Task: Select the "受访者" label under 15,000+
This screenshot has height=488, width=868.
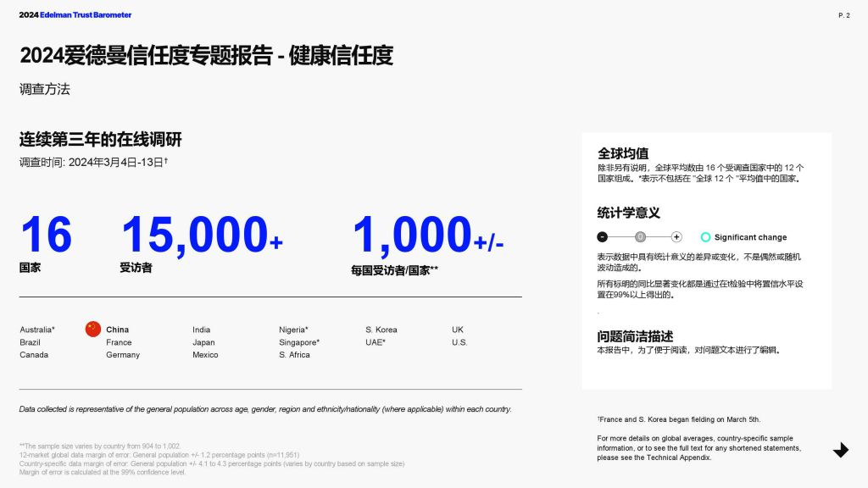Action: (136, 268)
